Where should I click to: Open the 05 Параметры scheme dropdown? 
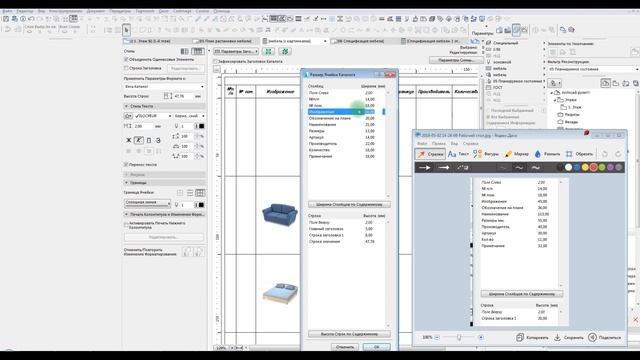[236, 51]
